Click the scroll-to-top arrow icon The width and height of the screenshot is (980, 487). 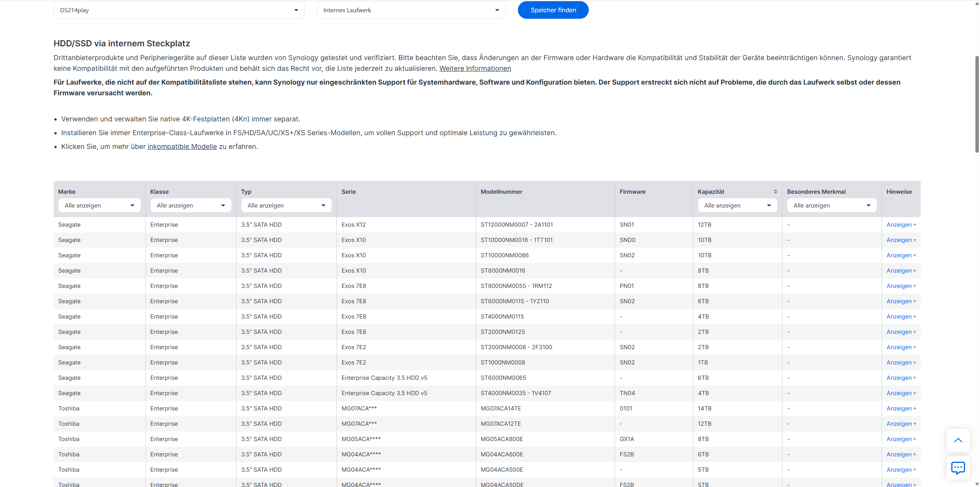(958, 440)
